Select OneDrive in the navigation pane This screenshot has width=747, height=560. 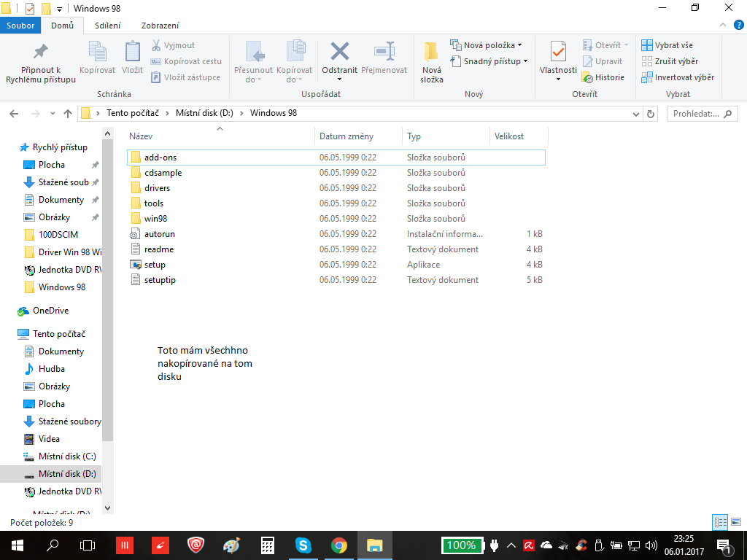43,311
